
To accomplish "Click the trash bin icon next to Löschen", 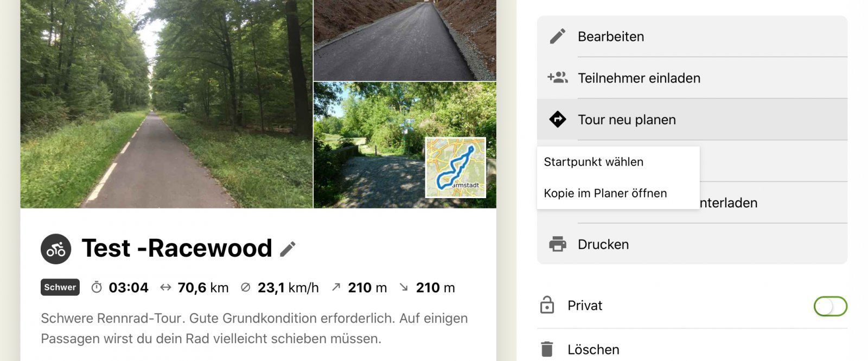I will 547,349.
